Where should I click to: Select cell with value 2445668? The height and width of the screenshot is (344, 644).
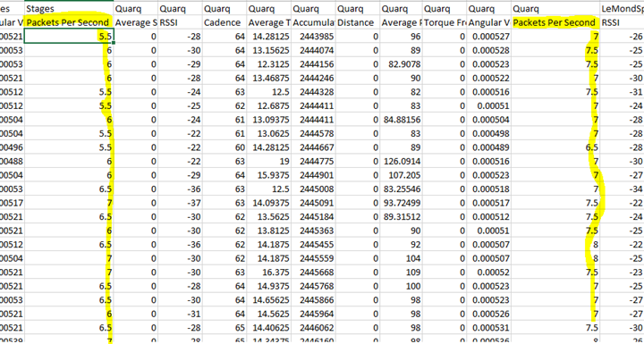click(x=313, y=273)
